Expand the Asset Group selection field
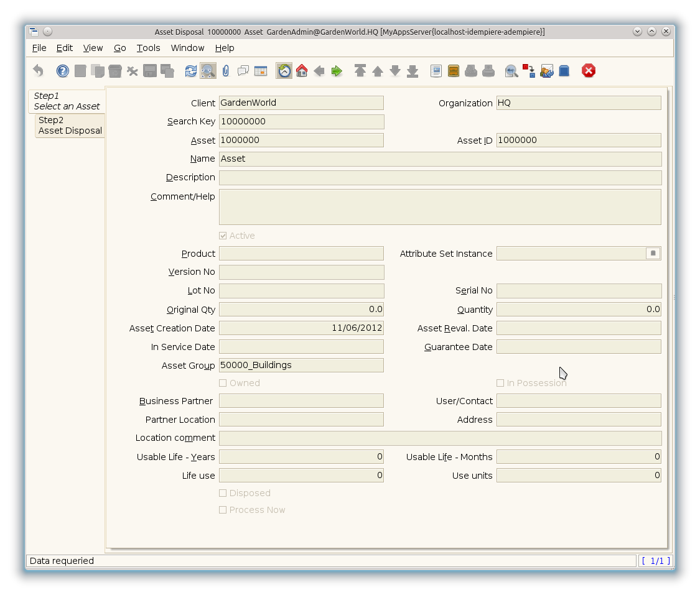Viewport: 700px width, 595px height. pyautogui.click(x=301, y=365)
